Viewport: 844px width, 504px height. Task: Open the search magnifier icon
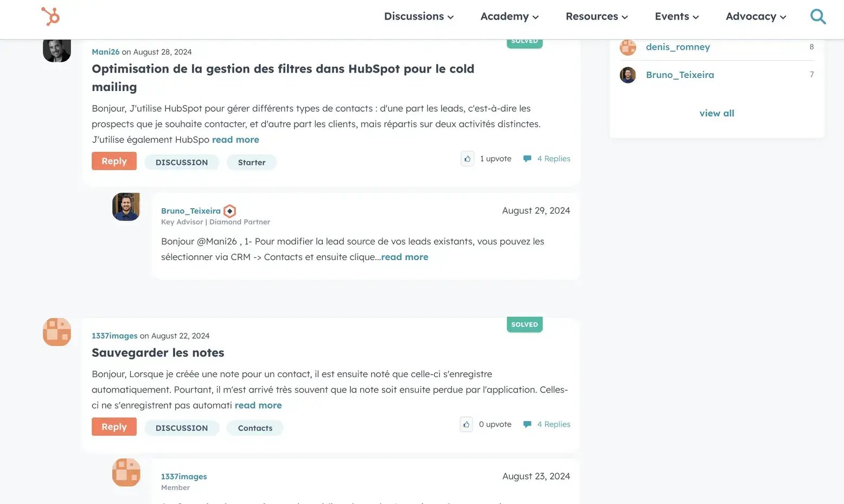[818, 16]
